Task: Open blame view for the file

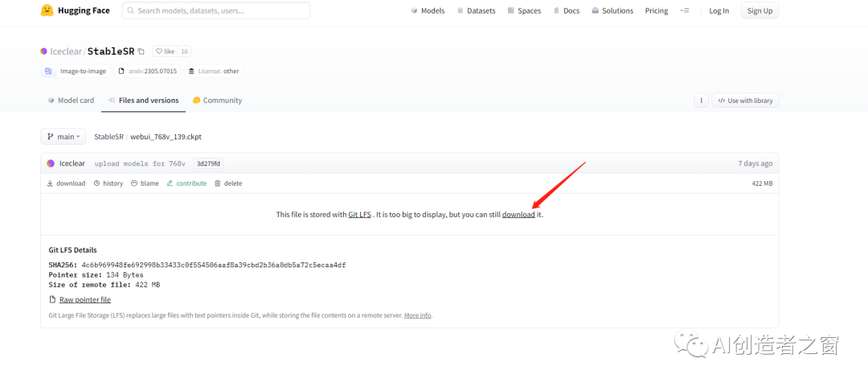Action: (x=145, y=183)
